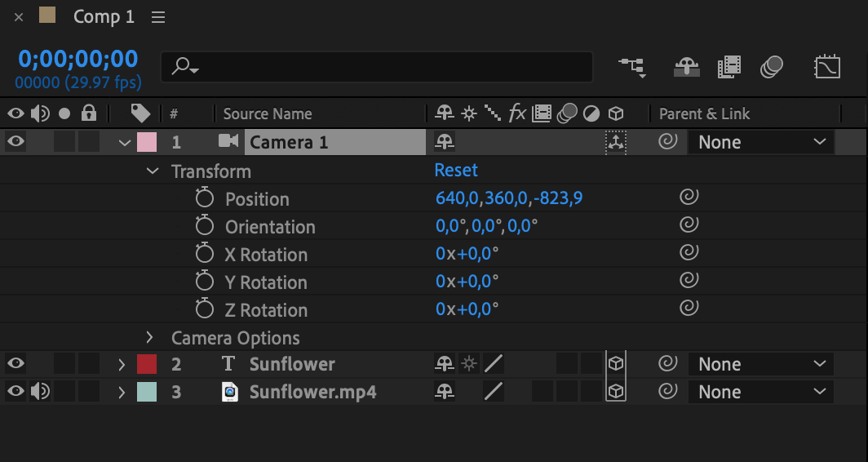The image size is (868, 462).
Task: Toggle the Hide Shy Layers filmstrip icon
Action: 728,67
